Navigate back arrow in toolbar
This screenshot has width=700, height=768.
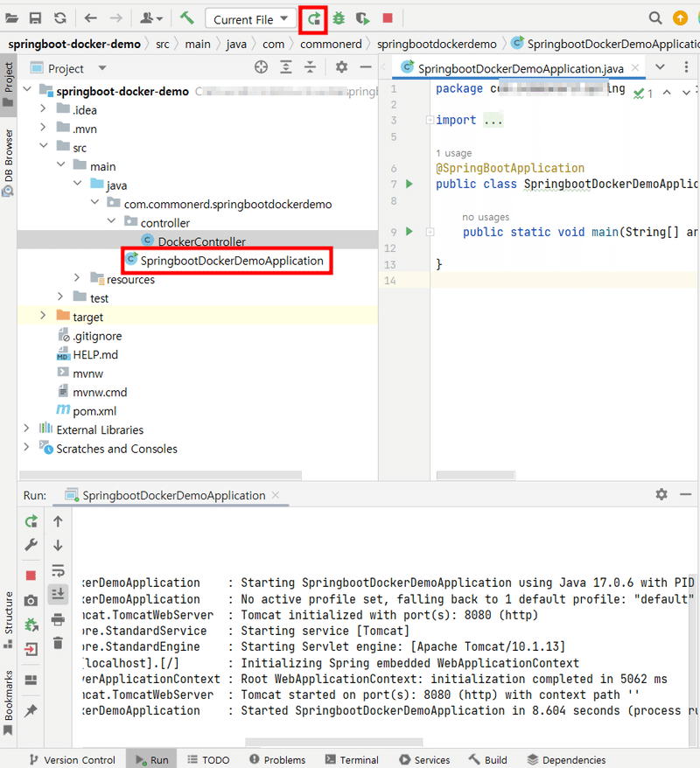(x=91, y=18)
